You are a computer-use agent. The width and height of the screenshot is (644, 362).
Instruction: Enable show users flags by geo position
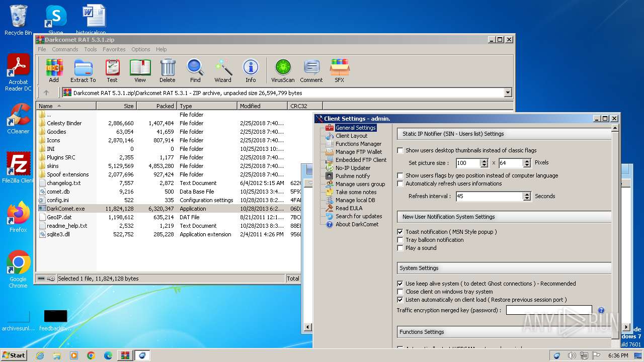(400, 175)
